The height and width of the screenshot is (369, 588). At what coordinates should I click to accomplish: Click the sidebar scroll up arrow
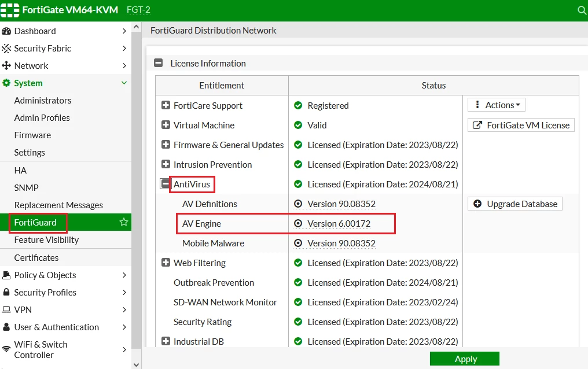click(x=136, y=27)
